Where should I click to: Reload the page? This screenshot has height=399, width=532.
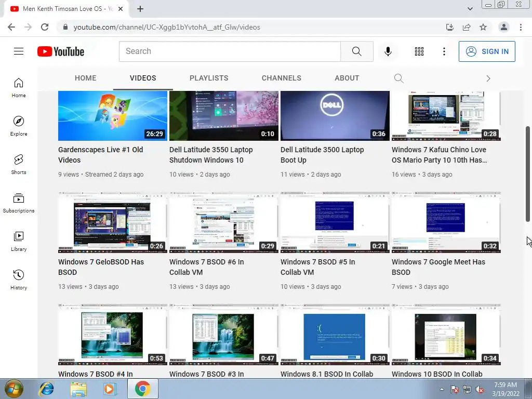[45, 27]
